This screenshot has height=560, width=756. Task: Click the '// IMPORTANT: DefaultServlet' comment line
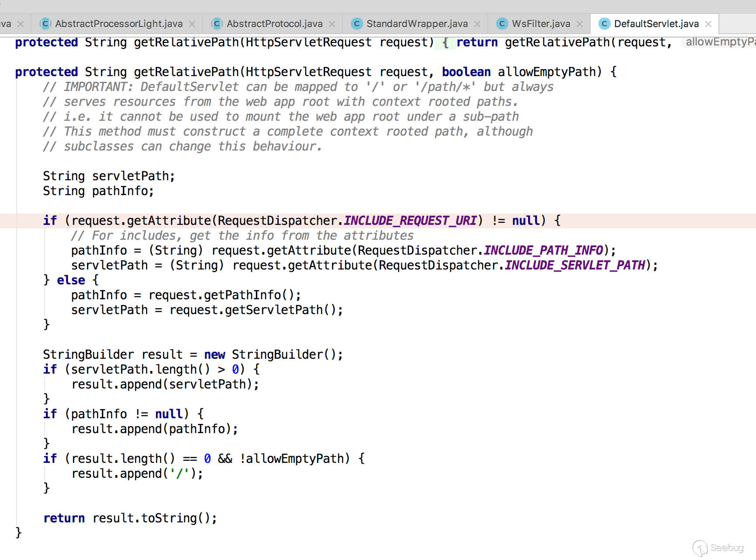[298, 87]
